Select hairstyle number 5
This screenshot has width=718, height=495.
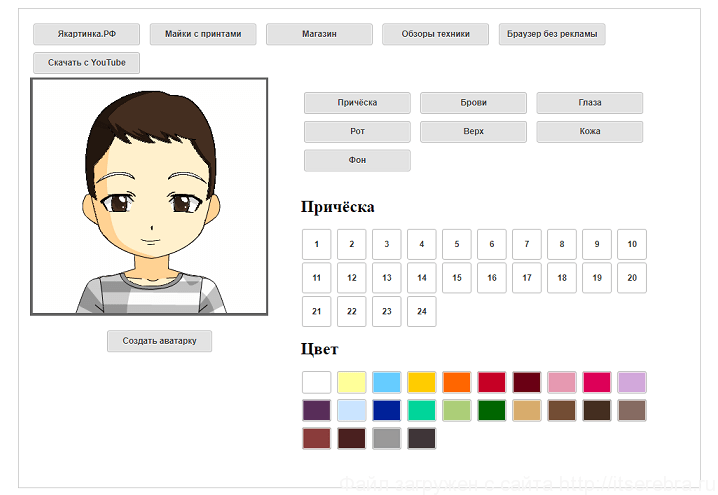tap(456, 244)
